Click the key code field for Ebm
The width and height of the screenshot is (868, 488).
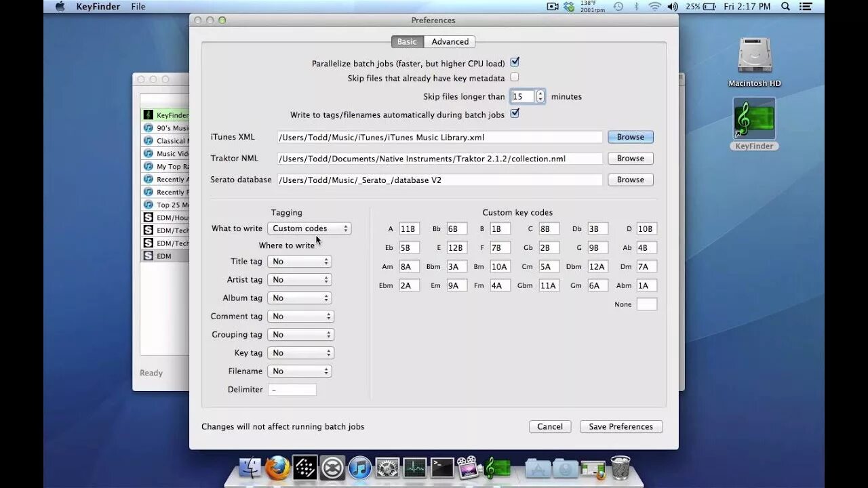point(409,285)
